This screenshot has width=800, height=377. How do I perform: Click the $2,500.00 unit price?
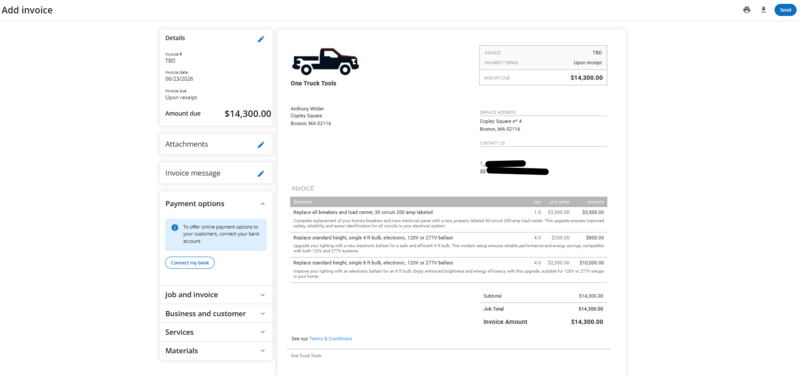pyautogui.click(x=558, y=263)
